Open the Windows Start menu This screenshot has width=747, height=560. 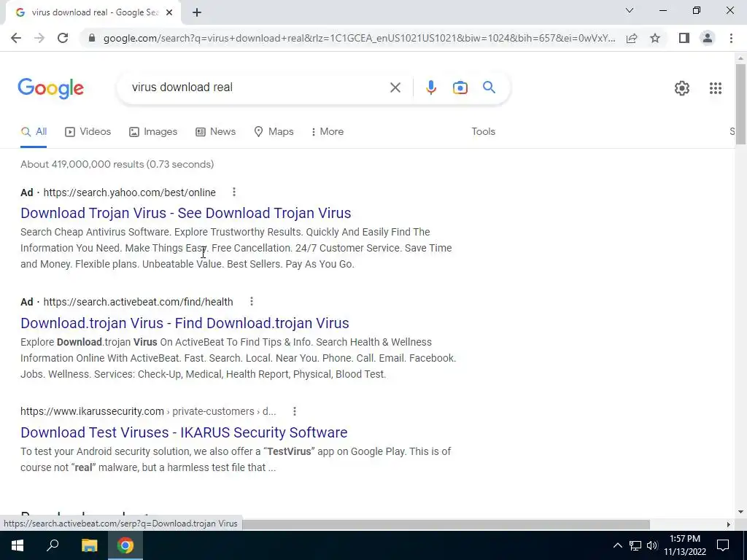click(x=18, y=545)
